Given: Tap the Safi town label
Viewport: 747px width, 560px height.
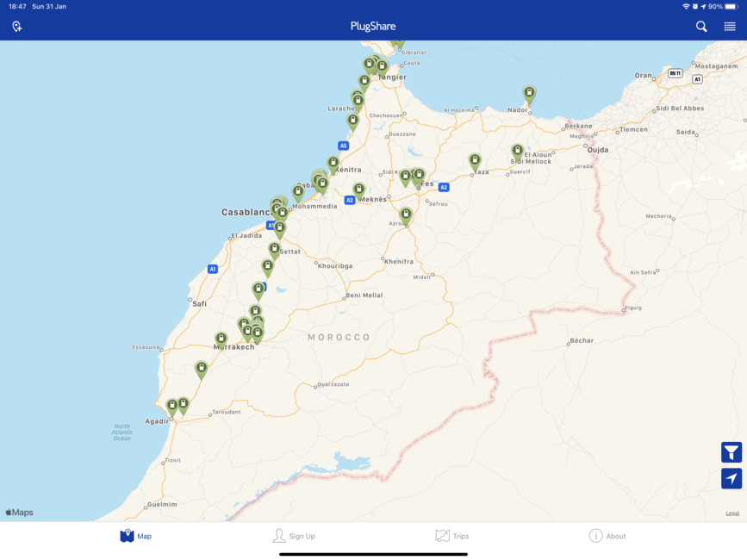Looking at the screenshot, I should tap(199, 304).
